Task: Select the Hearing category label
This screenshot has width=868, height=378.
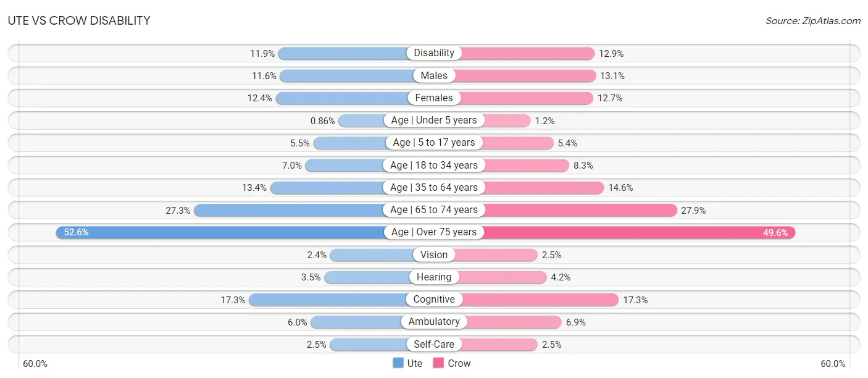Action: pyautogui.click(x=434, y=277)
